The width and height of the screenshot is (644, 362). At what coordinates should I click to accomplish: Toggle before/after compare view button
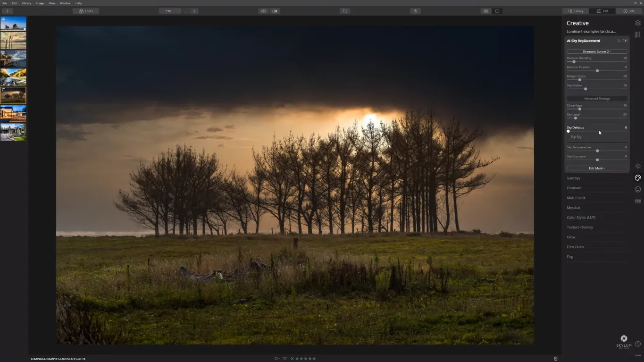pos(275,11)
